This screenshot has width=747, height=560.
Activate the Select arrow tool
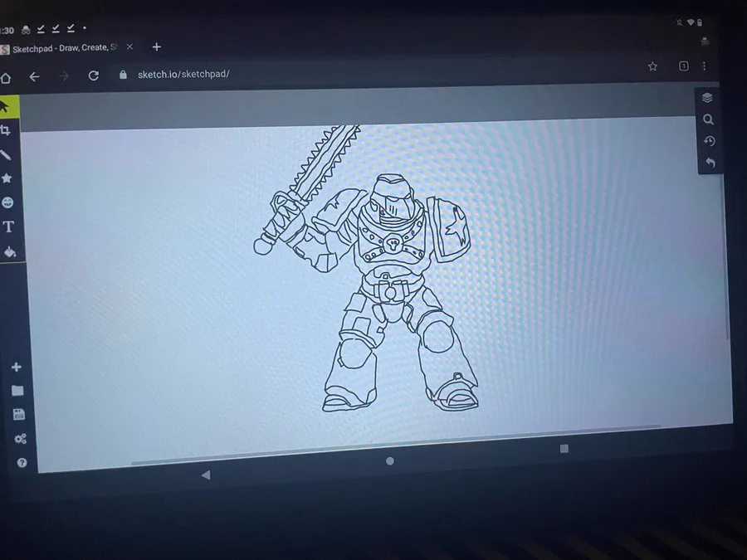[6, 106]
